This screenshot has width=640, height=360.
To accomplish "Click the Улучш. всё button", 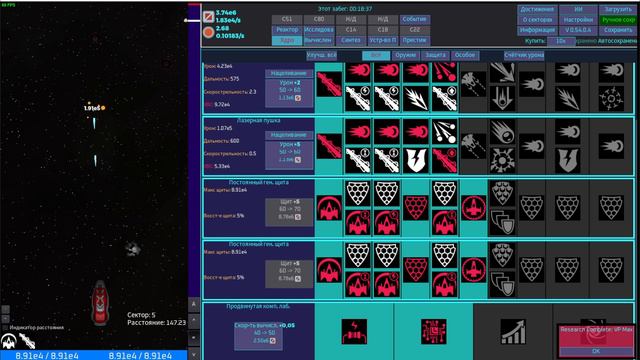I will click(322, 55).
